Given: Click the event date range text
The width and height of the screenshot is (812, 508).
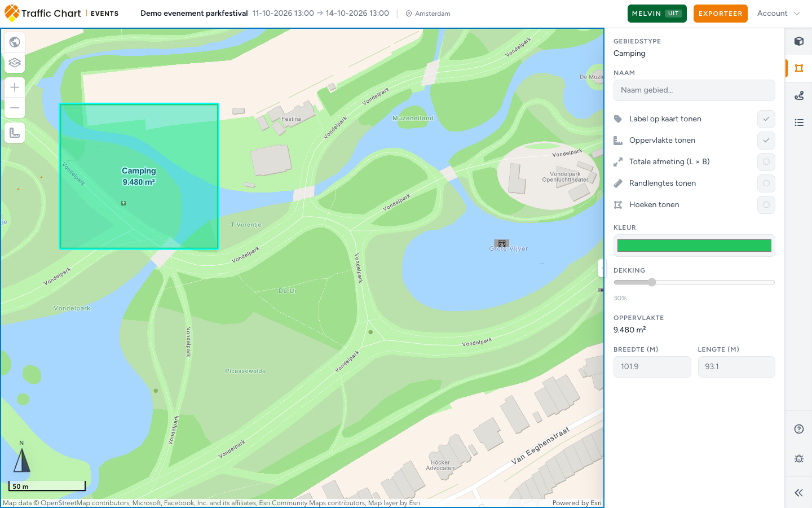Looking at the screenshot, I should [320, 14].
